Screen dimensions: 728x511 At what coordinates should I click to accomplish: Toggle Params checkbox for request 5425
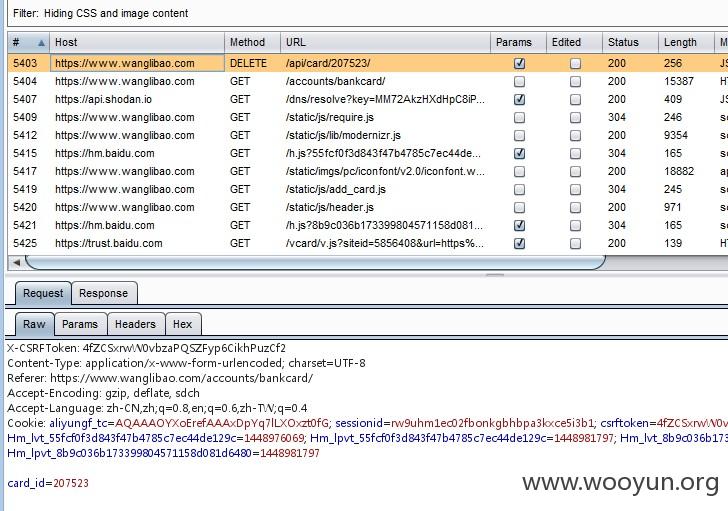pos(520,243)
